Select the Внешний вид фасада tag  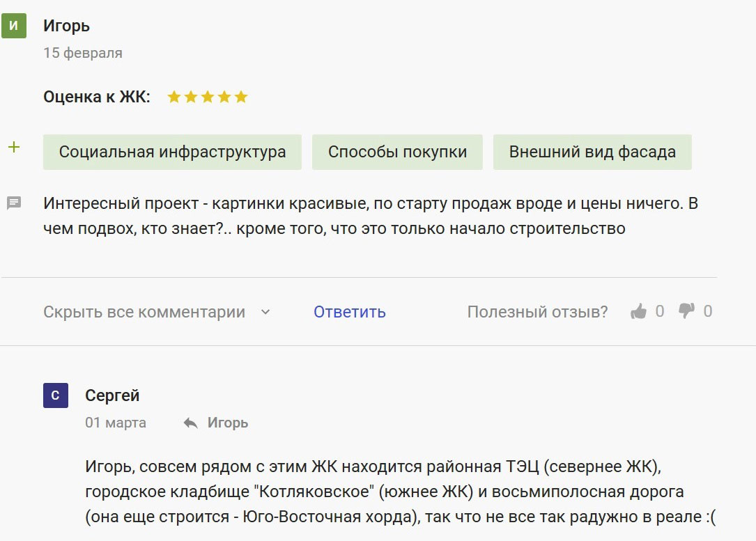(592, 152)
